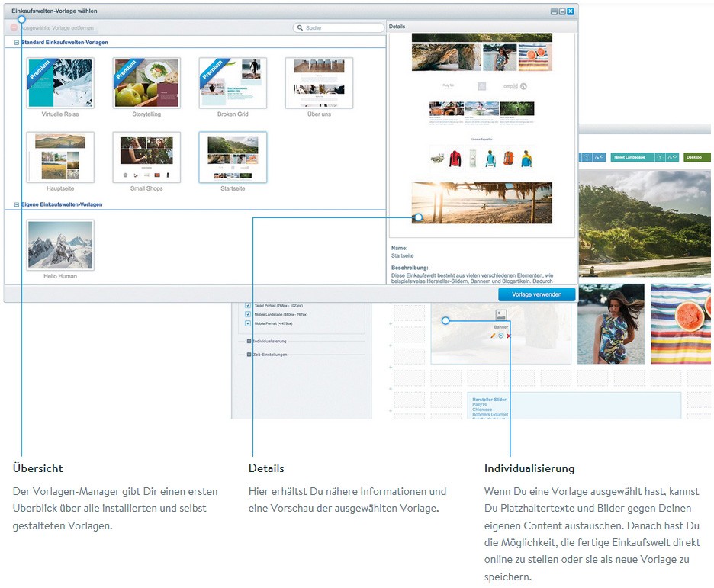The image size is (714, 588).
Task: Click the 'Individualisierung' heading below the screenshot
Action: point(529,468)
